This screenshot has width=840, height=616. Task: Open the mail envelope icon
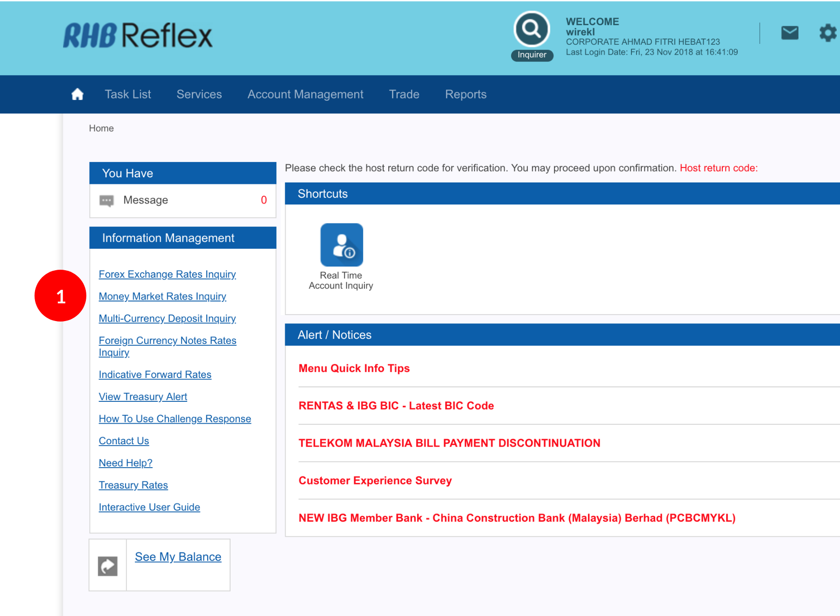pyautogui.click(x=790, y=33)
